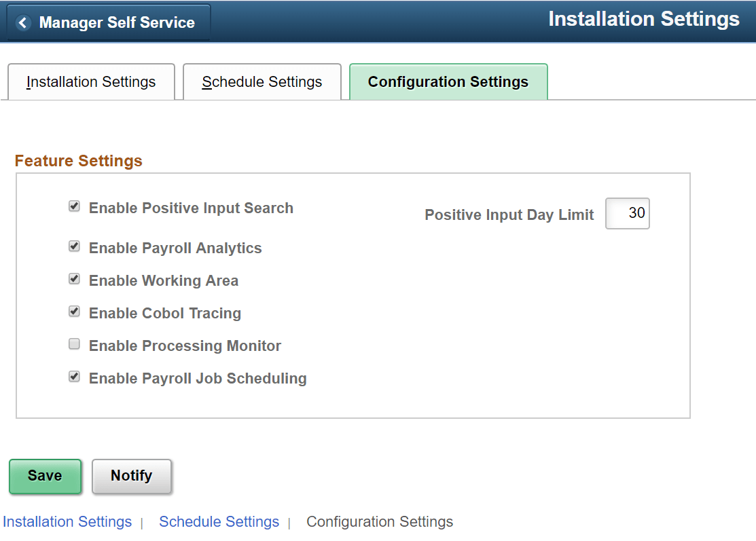Follow the Schedule Settings link at the bottom
Image resolution: width=756 pixels, height=541 pixels.
[219, 521]
